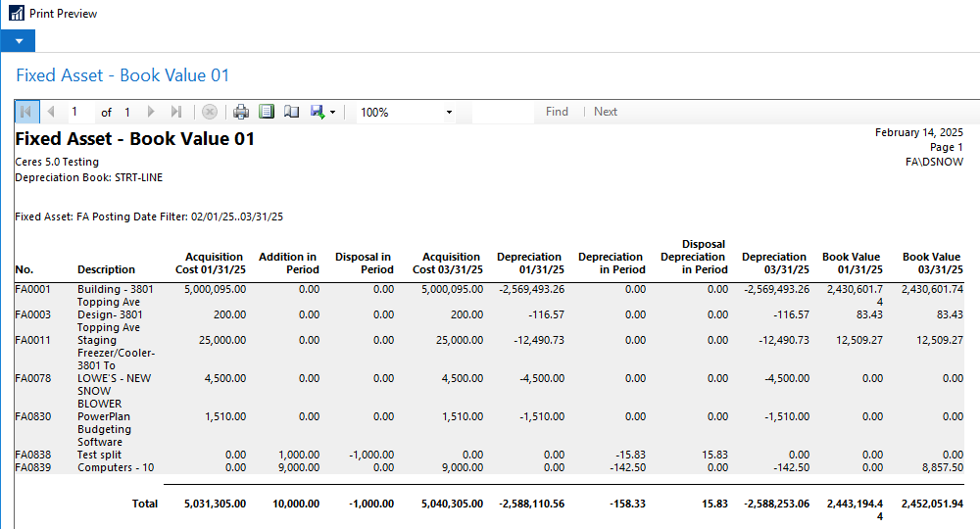Print the report using printer icon
This screenshot has width=980, height=529.
(240, 112)
